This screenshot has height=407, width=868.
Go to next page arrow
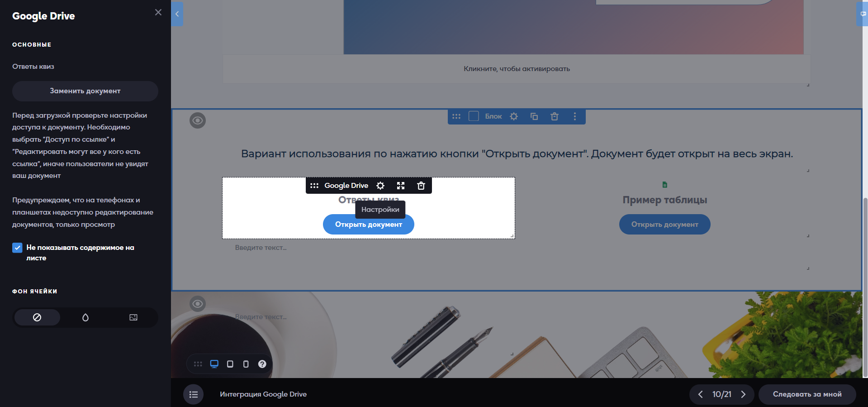point(743,394)
